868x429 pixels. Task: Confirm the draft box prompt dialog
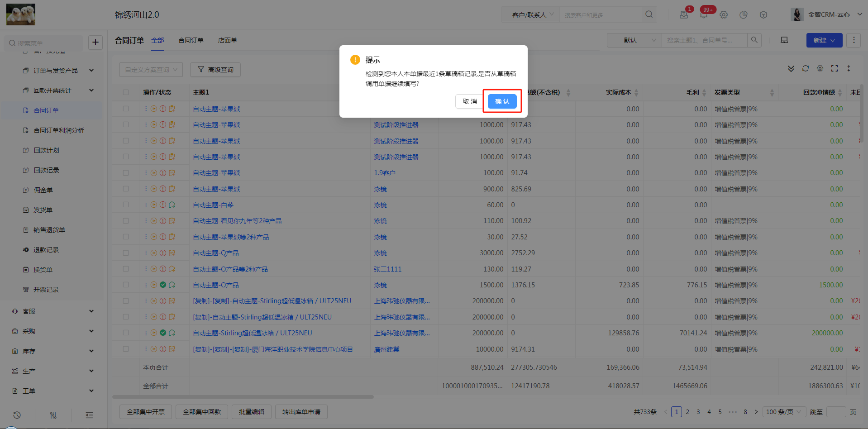coord(502,101)
